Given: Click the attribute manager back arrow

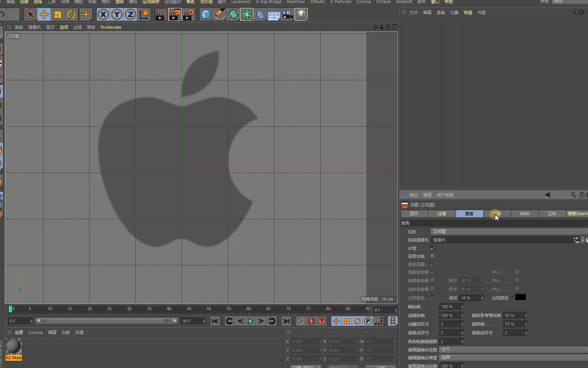Looking at the screenshot, I should [547, 195].
